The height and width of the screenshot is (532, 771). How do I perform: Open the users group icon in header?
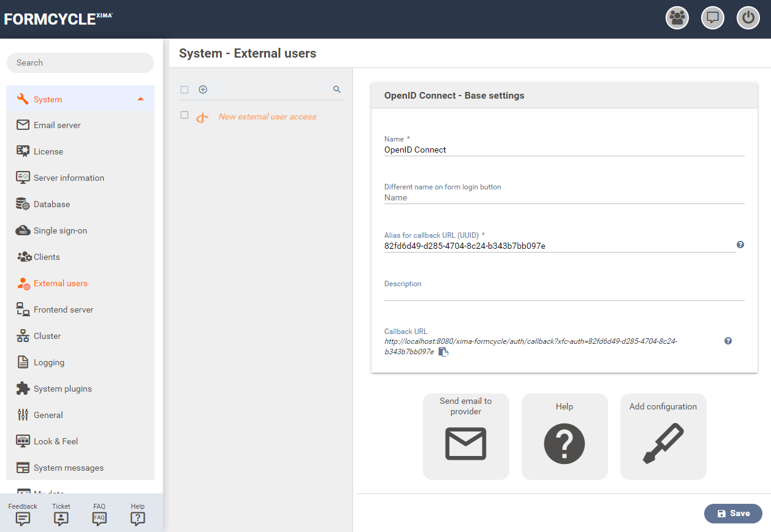677,18
